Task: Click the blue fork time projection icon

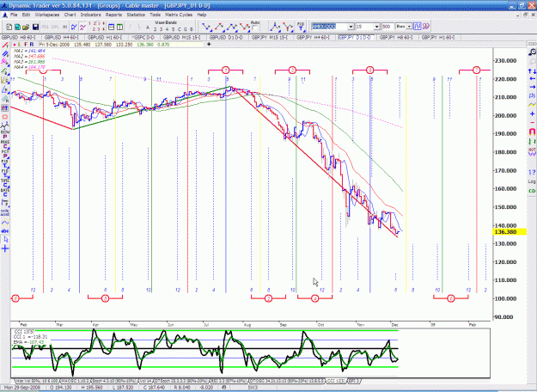Action: pyautogui.click(x=275, y=27)
